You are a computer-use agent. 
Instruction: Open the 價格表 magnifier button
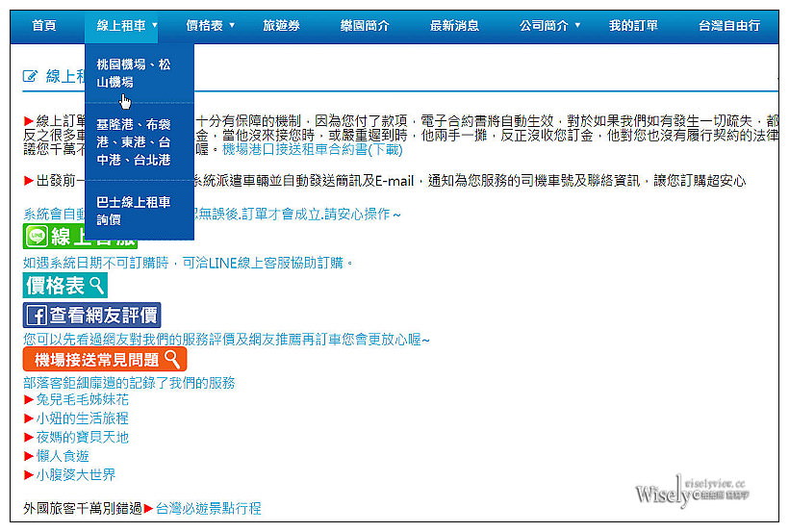click(x=65, y=285)
